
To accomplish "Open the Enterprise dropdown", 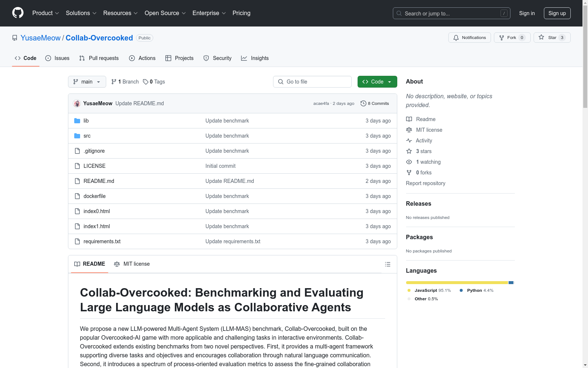I will 209,13.
